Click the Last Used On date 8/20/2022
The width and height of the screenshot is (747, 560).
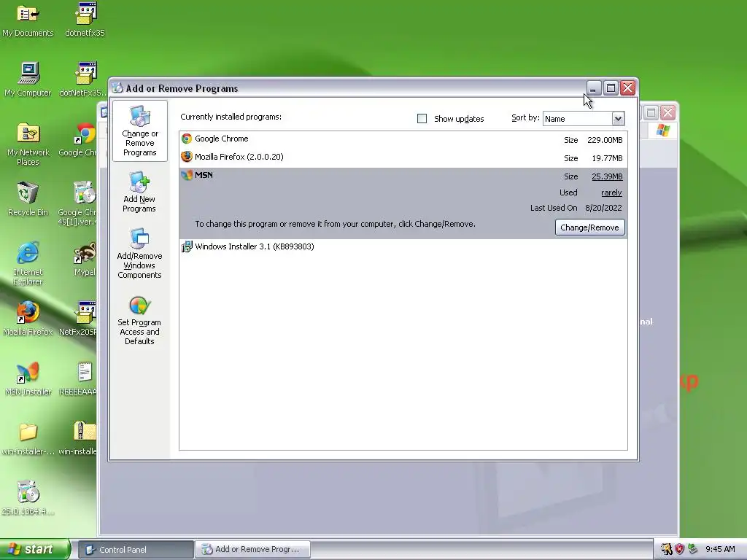tap(603, 208)
